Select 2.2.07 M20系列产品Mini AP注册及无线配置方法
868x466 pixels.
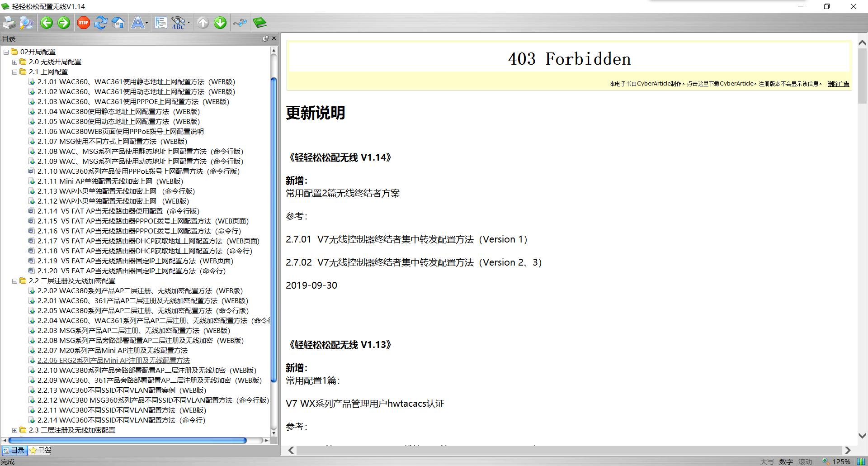pos(113,351)
